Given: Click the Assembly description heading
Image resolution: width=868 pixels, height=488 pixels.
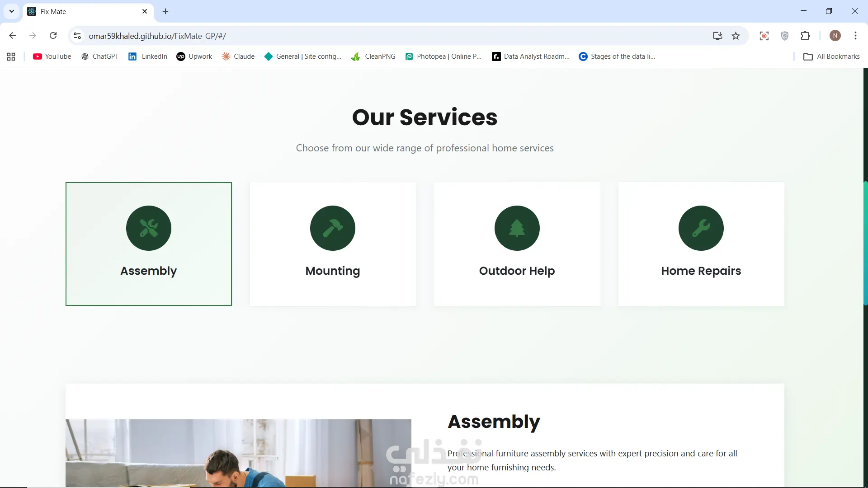Looking at the screenshot, I should click(494, 422).
